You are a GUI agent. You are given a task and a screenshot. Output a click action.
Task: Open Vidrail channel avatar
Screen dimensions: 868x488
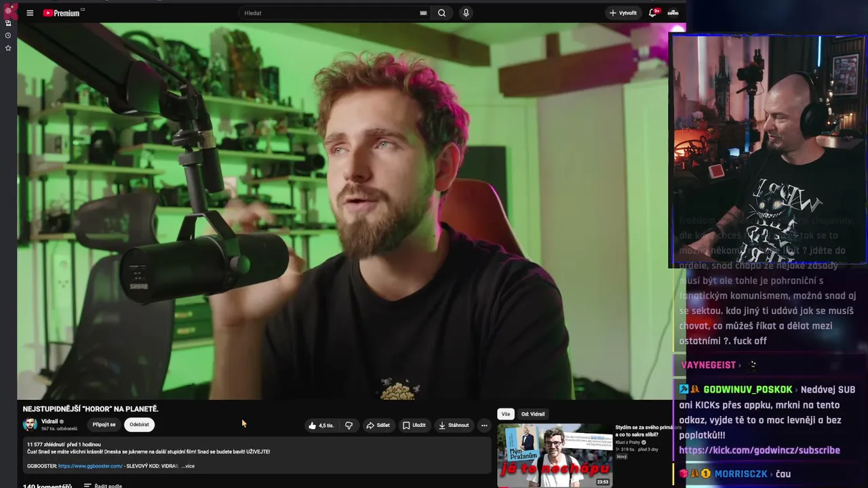tap(30, 425)
